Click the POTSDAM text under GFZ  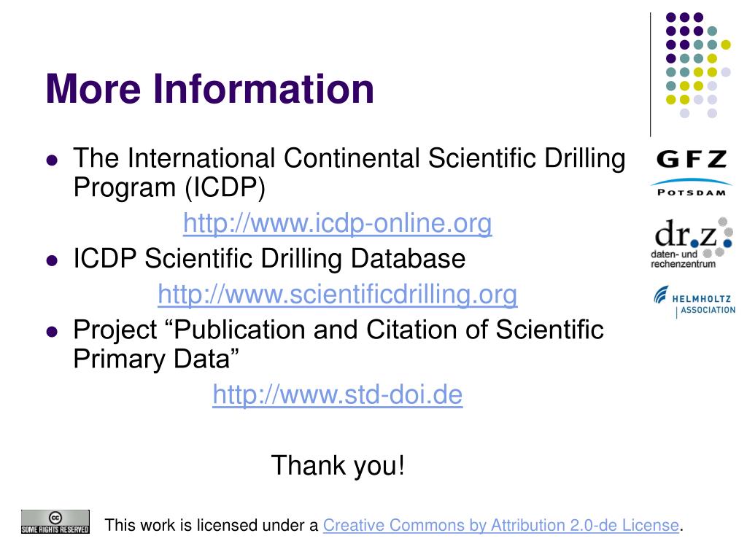(x=692, y=192)
